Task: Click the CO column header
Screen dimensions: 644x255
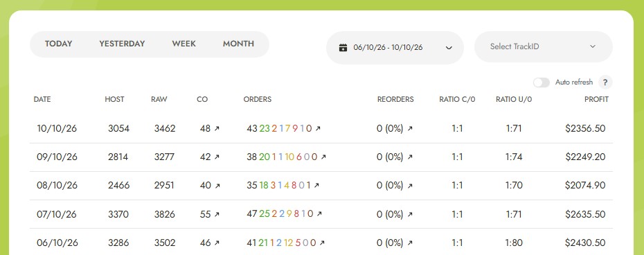Action: point(202,100)
